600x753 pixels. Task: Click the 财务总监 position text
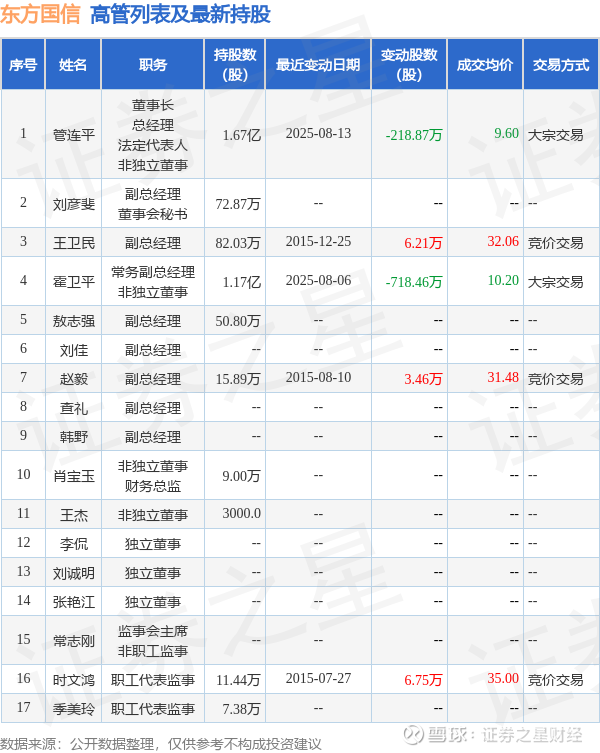click(153, 486)
